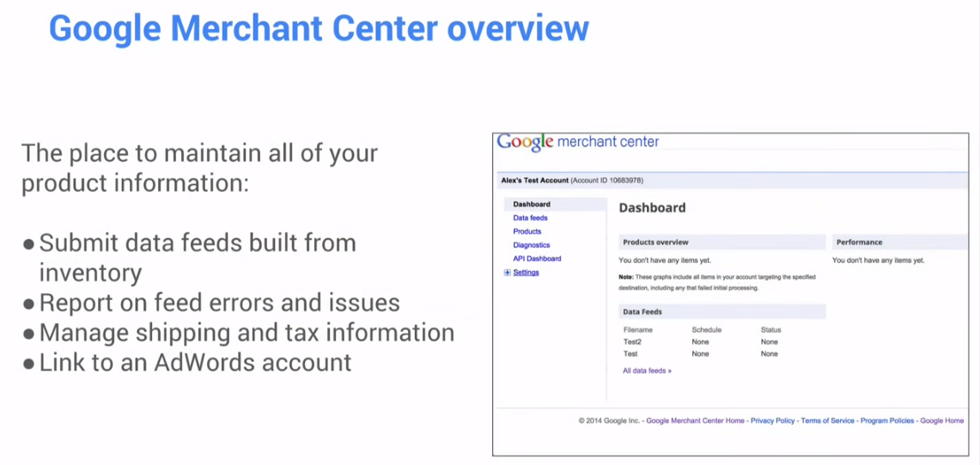Image resolution: width=980 pixels, height=465 pixels.
Task: Click the Status column header
Action: click(770, 330)
